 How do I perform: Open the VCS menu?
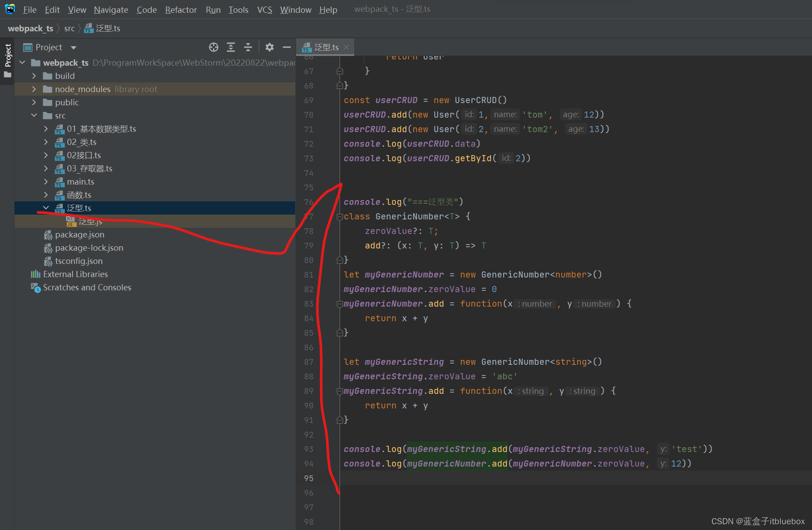pyautogui.click(x=264, y=9)
